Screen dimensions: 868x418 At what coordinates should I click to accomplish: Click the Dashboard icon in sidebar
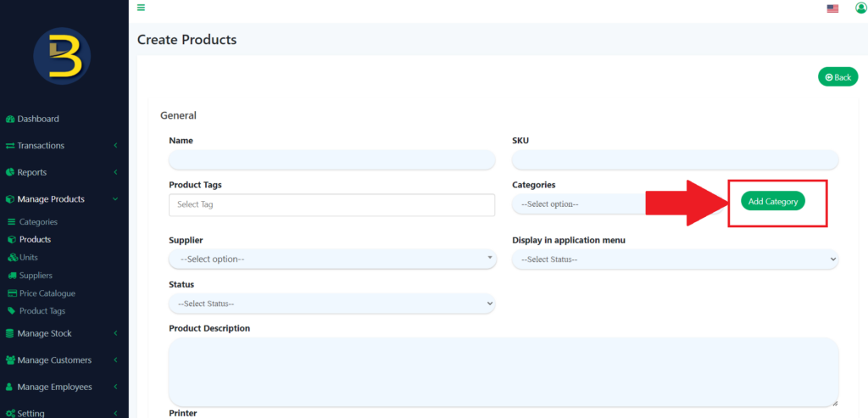[x=10, y=120]
